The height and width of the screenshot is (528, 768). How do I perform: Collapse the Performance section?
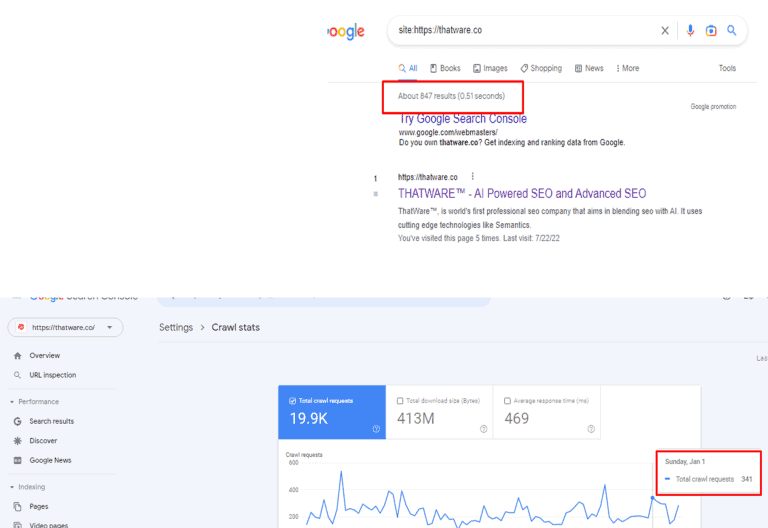(34, 402)
